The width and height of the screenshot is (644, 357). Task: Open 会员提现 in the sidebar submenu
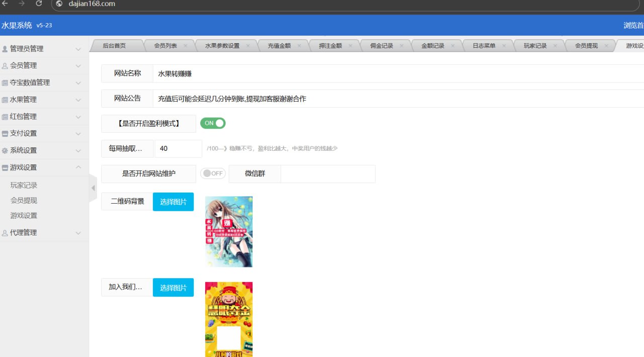coord(24,200)
